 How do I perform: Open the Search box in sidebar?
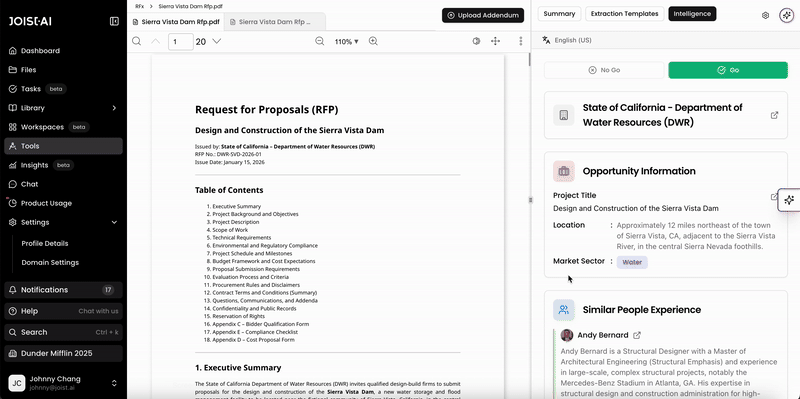(x=63, y=332)
